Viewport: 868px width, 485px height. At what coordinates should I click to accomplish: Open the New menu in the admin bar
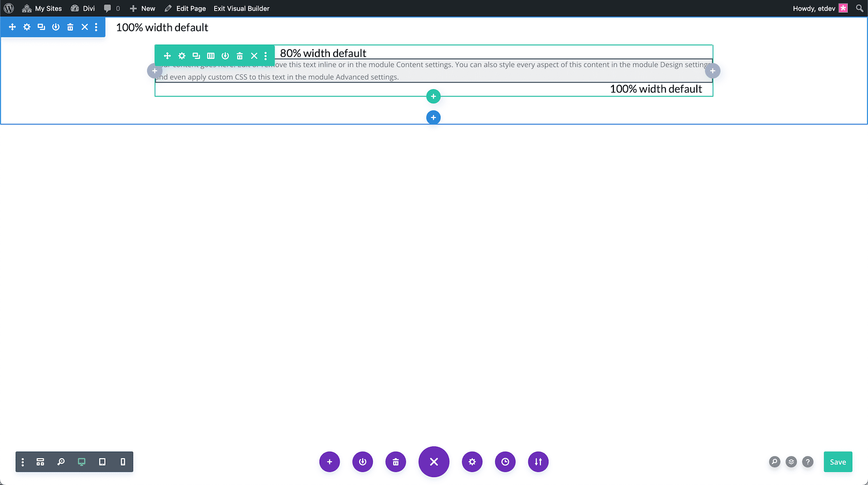coord(142,8)
